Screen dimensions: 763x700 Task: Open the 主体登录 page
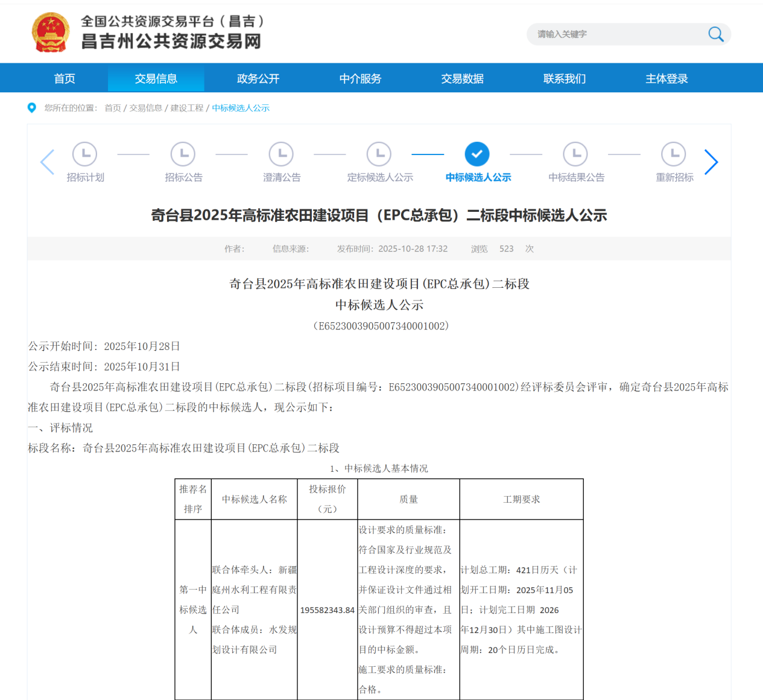pyautogui.click(x=666, y=78)
